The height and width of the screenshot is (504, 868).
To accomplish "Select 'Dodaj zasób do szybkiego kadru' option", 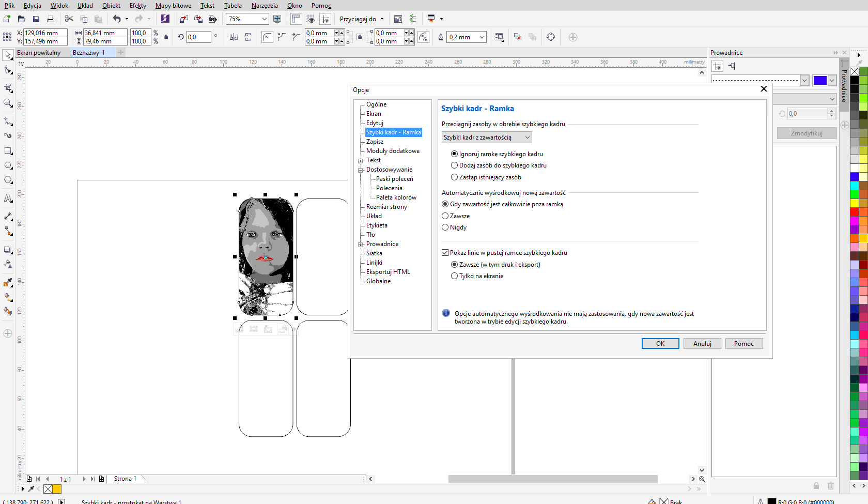I will click(x=455, y=165).
